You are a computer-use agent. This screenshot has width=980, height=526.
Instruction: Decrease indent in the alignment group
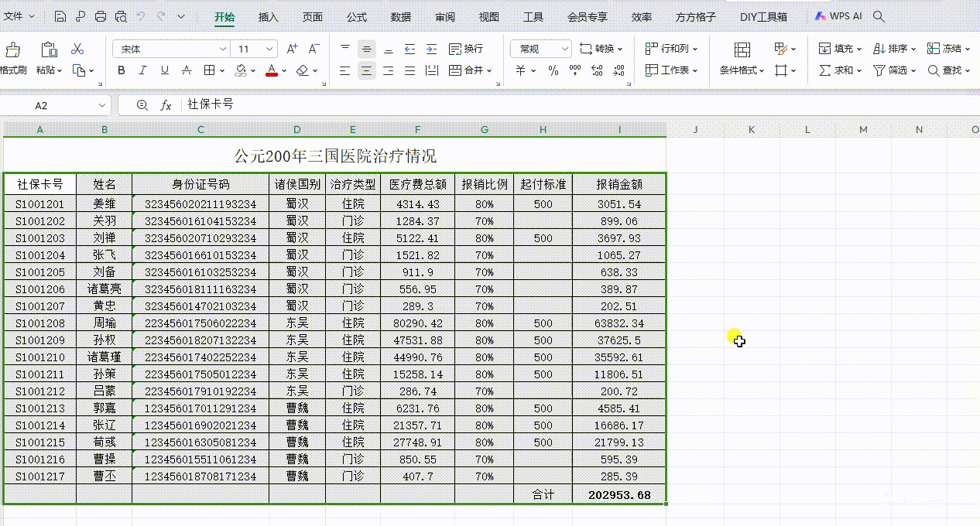click(x=410, y=49)
